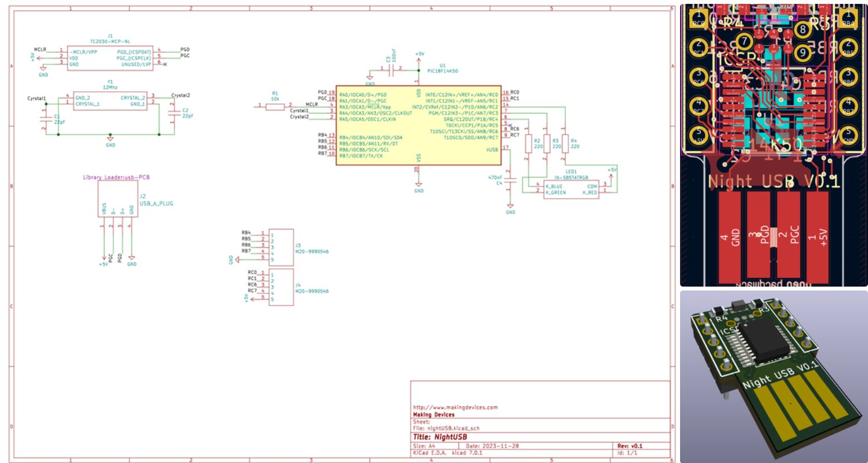Select the C2 22pF capacitor symbol
868x463 pixels.
pyautogui.click(x=175, y=114)
